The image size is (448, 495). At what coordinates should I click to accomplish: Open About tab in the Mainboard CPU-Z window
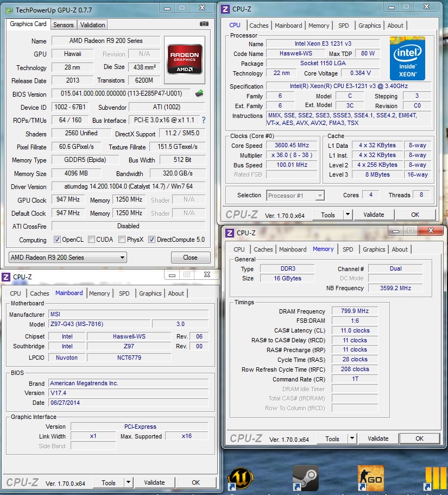click(176, 293)
